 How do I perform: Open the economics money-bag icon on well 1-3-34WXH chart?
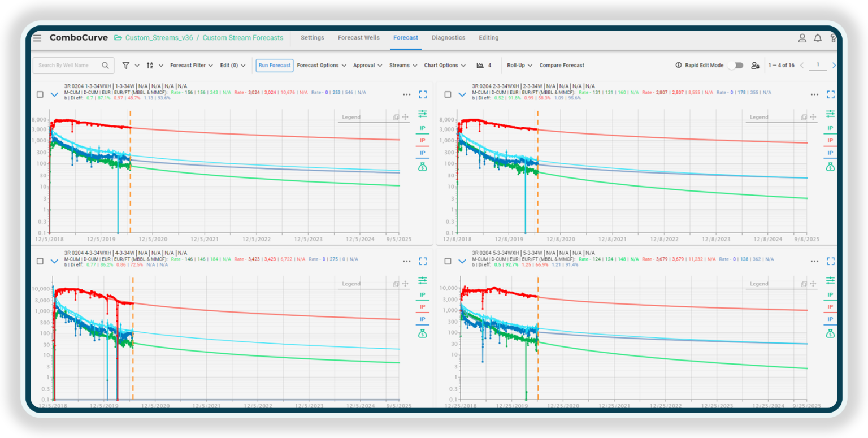pyautogui.click(x=422, y=166)
